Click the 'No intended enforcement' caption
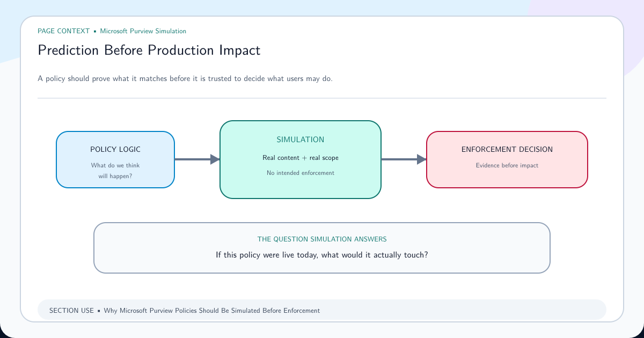 click(301, 173)
